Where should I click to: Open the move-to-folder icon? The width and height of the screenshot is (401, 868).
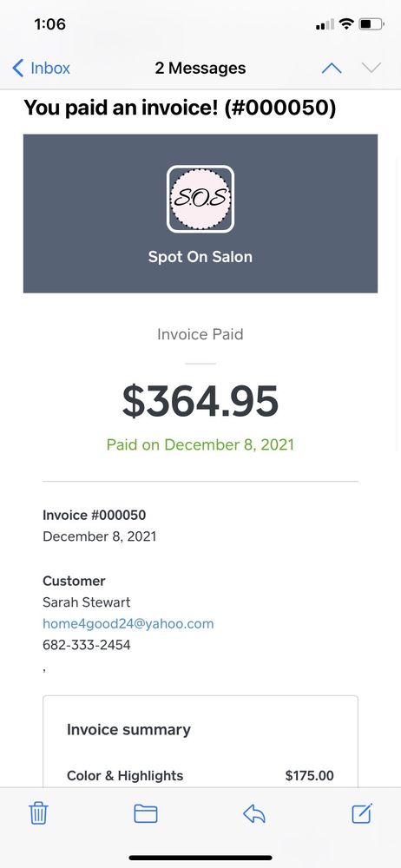coord(146,813)
